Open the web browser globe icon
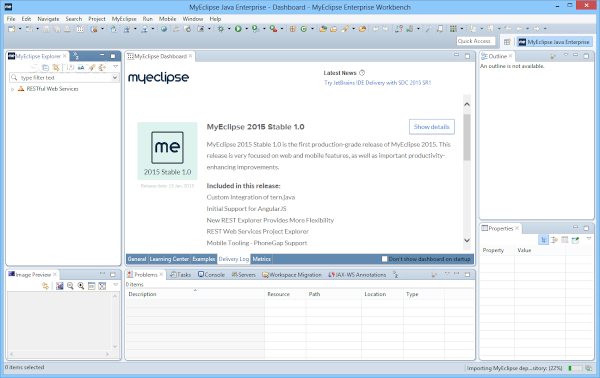The height and width of the screenshot is (378, 600). click(x=164, y=29)
